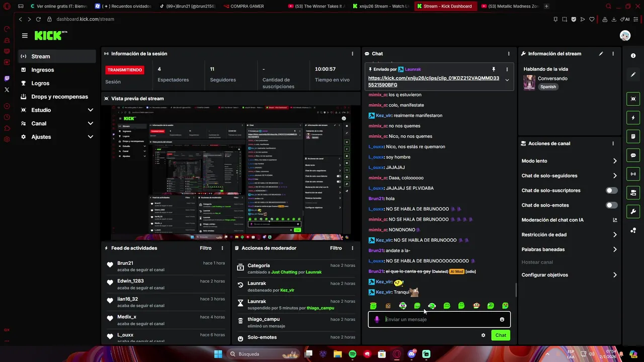
Task: Insert the brown angry-face emote
Action: coord(388,306)
